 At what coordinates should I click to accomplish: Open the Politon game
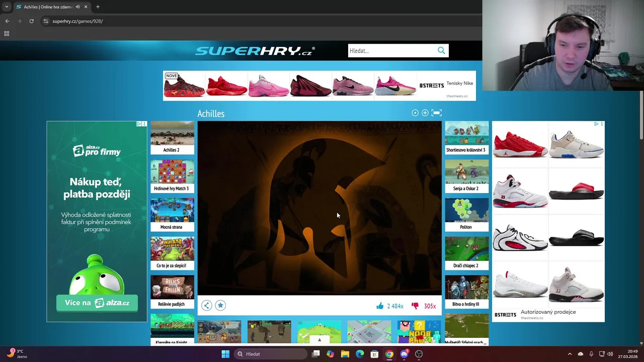click(x=466, y=215)
